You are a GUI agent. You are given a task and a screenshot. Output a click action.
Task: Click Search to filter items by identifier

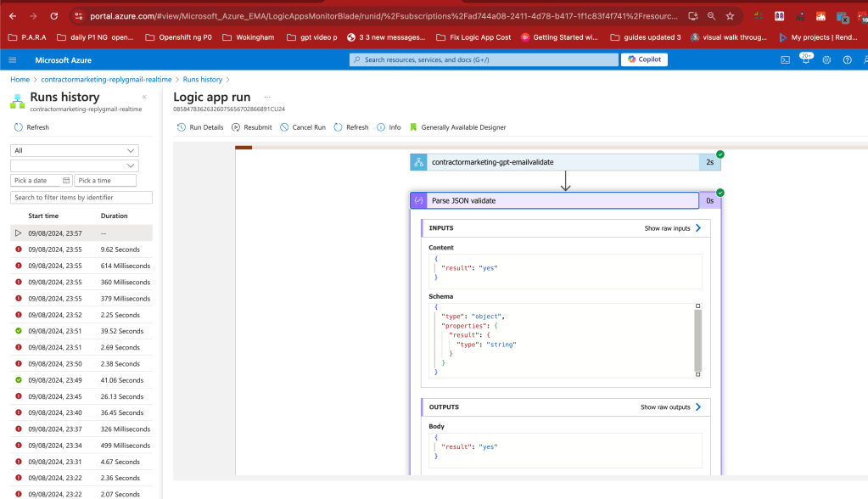[81, 197]
